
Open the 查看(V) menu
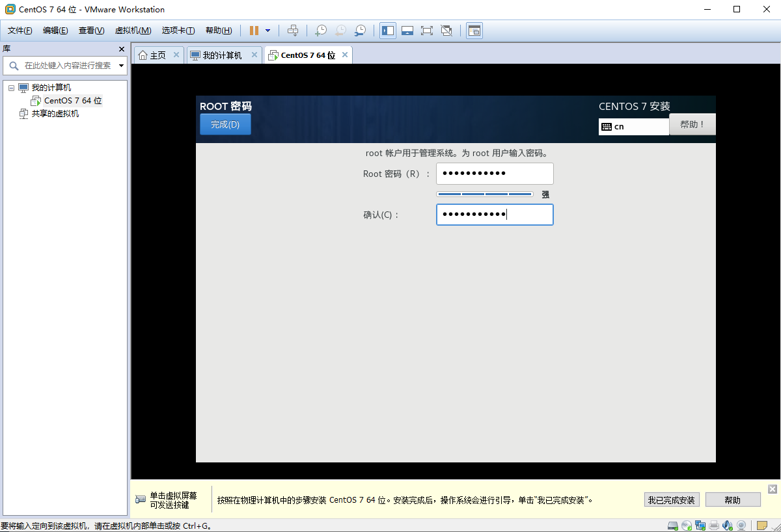pyautogui.click(x=91, y=31)
